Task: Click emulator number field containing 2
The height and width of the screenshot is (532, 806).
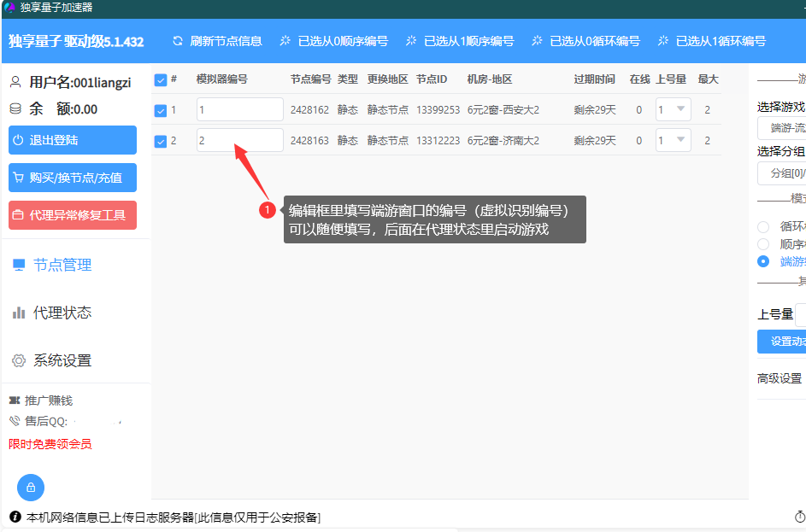Action: coord(240,140)
